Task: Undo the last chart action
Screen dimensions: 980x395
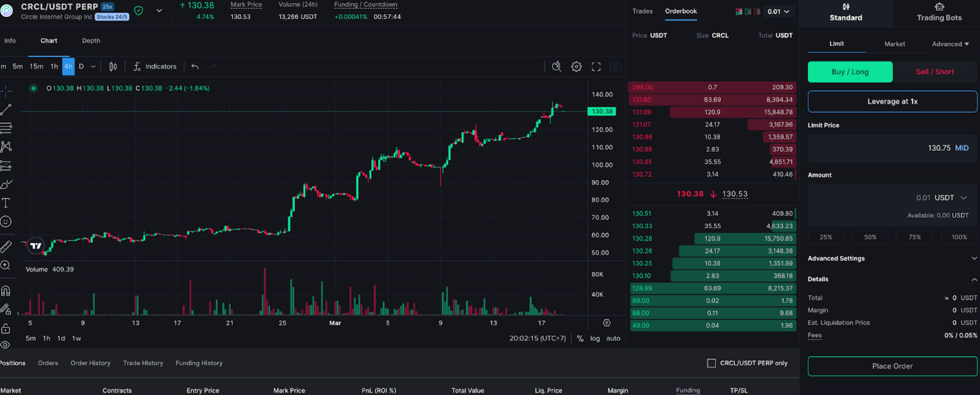Action: [x=195, y=66]
